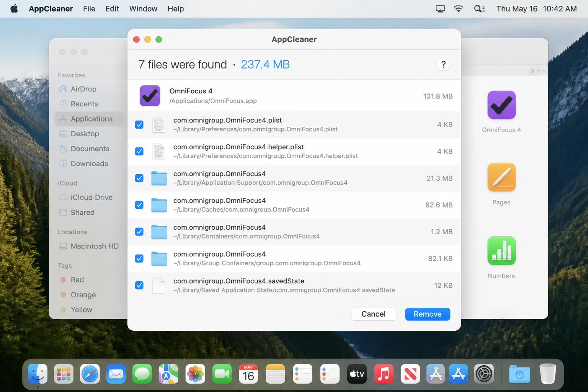The width and height of the screenshot is (588, 392).
Task: Select Desktop in Finder sidebar
Action: coord(89,134)
